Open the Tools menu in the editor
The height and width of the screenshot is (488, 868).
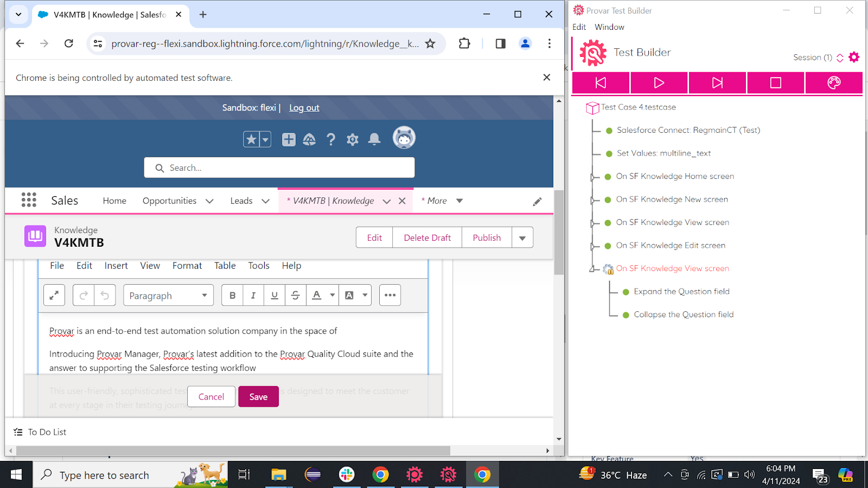tap(259, 266)
